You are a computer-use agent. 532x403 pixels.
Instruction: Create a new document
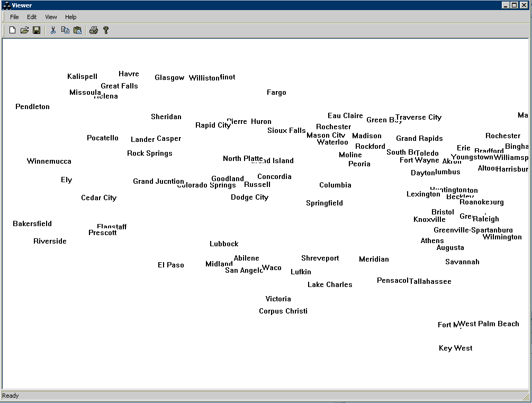(x=12, y=30)
